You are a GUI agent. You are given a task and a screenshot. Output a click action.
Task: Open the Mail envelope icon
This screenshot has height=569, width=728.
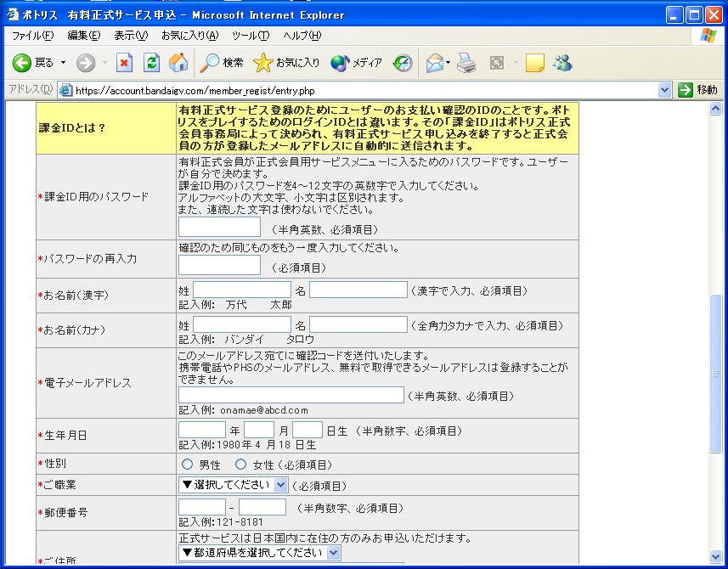tap(435, 63)
